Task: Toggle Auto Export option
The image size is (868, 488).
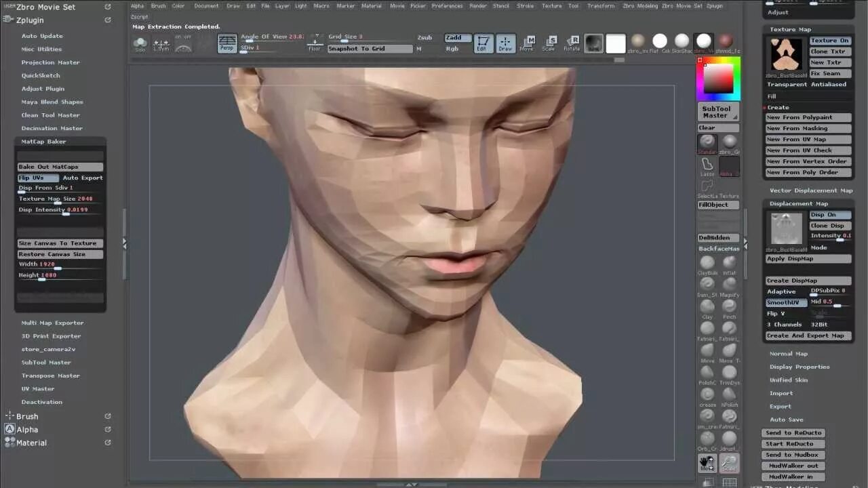Action: (x=83, y=178)
